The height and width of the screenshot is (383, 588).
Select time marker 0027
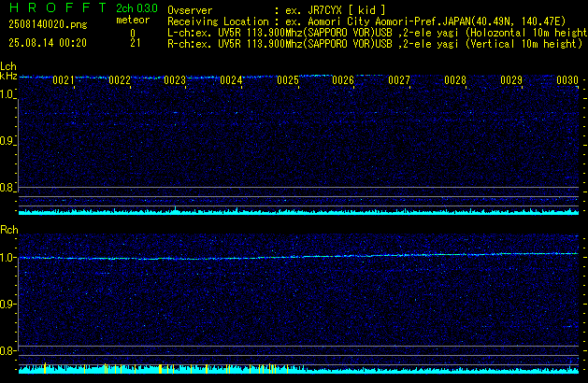pos(399,80)
